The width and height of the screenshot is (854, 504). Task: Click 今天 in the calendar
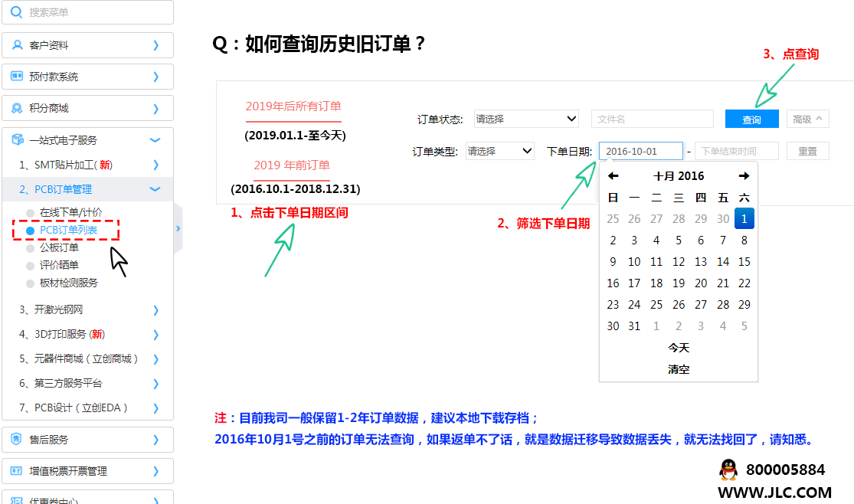point(679,348)
